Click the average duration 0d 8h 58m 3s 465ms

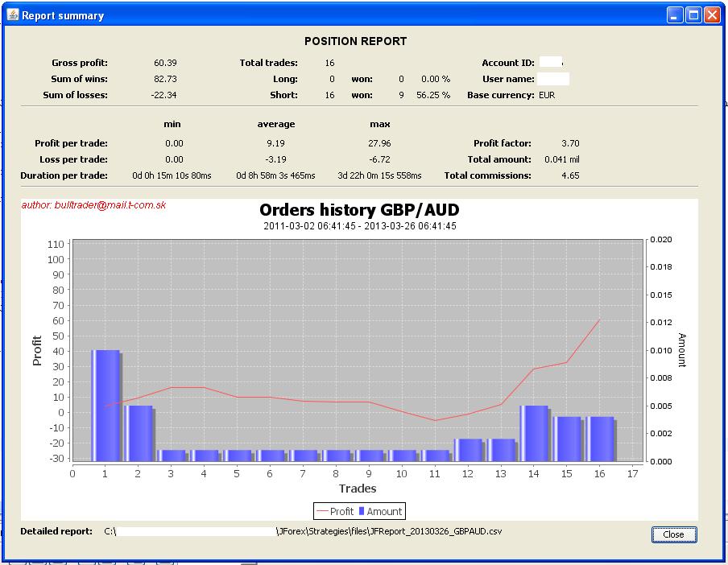pyautogui.click(x=275, y=175)
